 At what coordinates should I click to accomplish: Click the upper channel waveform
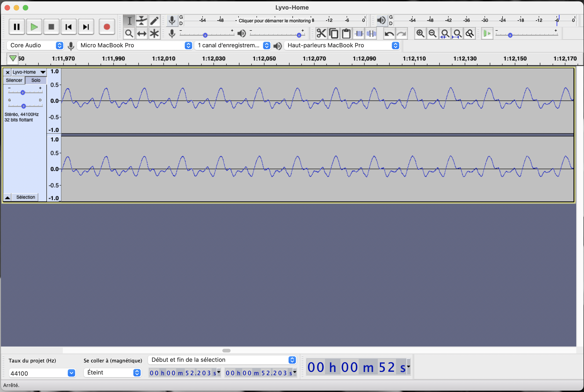pos(317,101)
